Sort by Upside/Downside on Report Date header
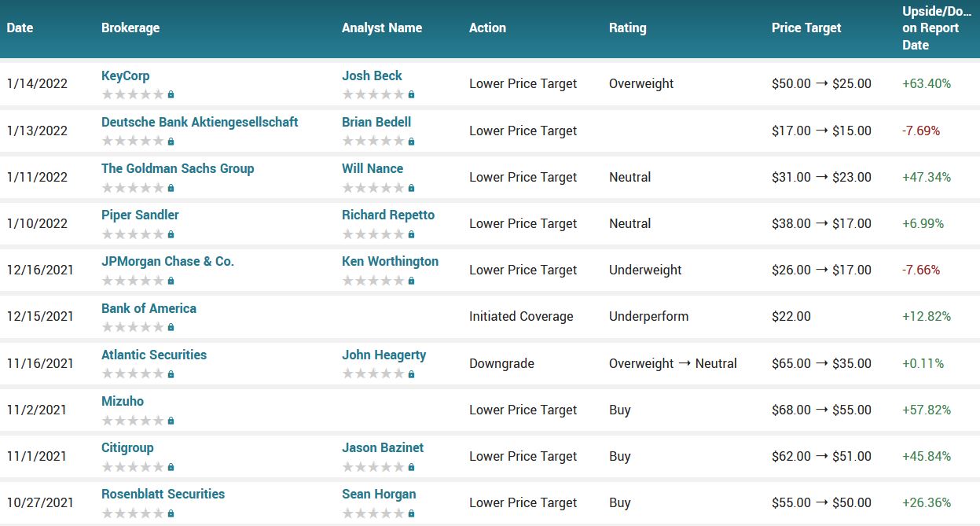Screen dimensions: 980x526 pos(937,28)
